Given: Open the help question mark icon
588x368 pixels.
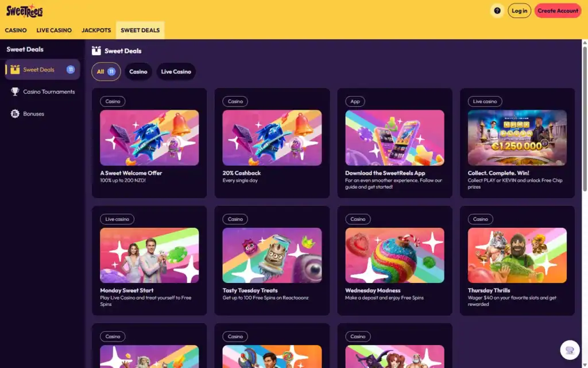Looking at the screenshot, I should 497,11.
